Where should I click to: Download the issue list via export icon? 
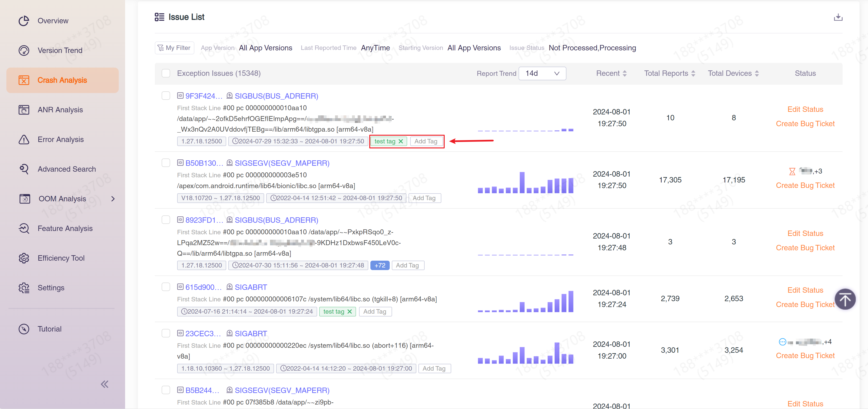click(x=838, y=17)
